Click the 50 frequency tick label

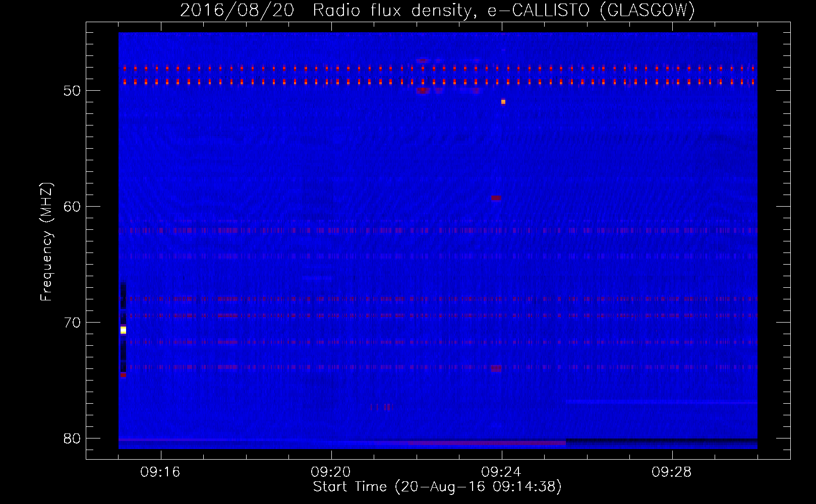click(x=72, y=91)
